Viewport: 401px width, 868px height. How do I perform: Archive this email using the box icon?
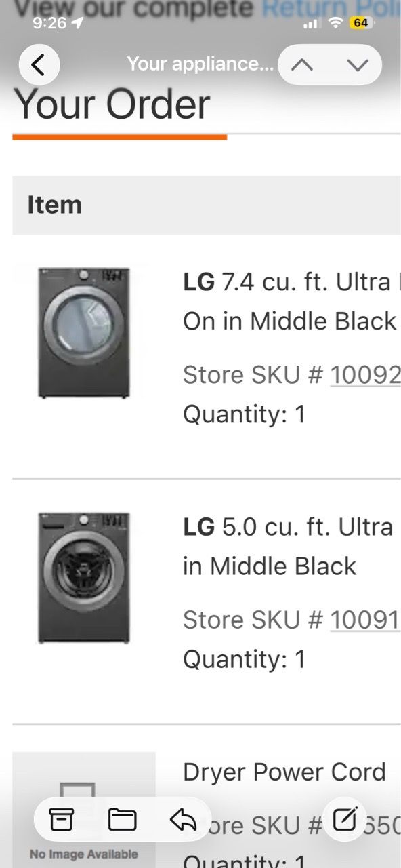[61, 820]
